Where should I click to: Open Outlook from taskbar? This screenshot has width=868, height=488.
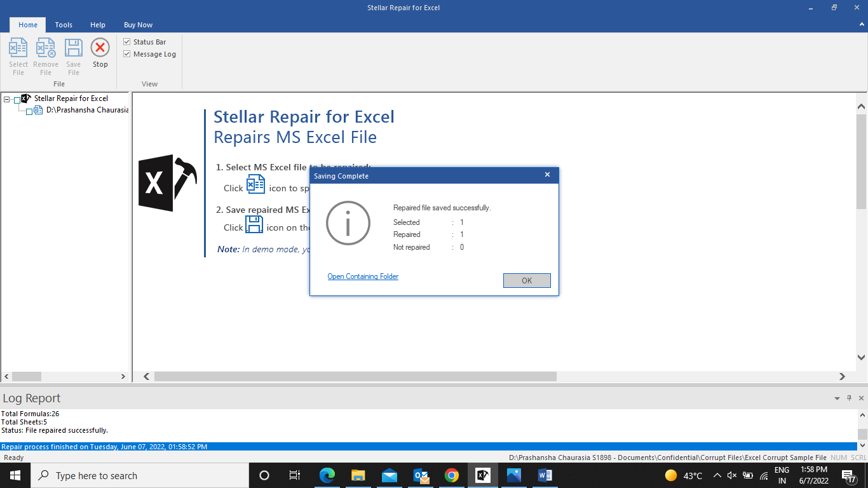click(x=420, y=475)
